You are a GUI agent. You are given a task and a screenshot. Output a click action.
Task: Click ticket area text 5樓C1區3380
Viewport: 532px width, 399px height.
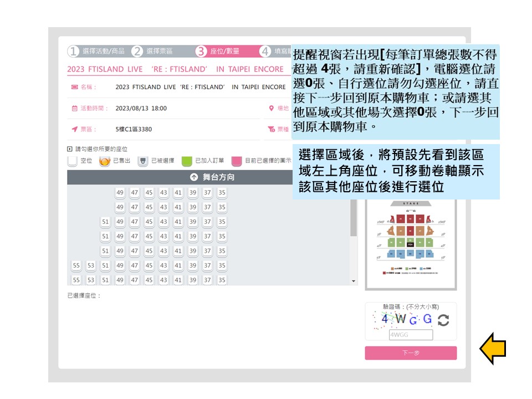(134, 129)
